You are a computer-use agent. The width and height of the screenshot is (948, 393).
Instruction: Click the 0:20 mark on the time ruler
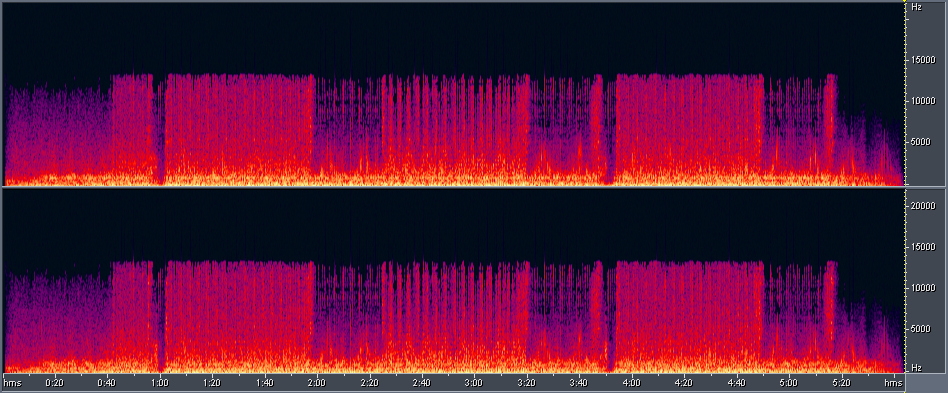tap(55, 383)
